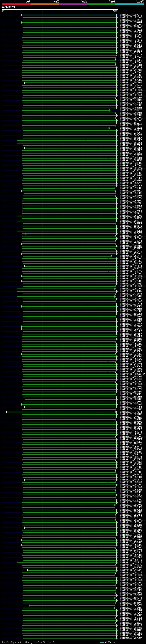
Task: Open hit UniRef100_A7PRT7
Action: (x=131, y=55)
